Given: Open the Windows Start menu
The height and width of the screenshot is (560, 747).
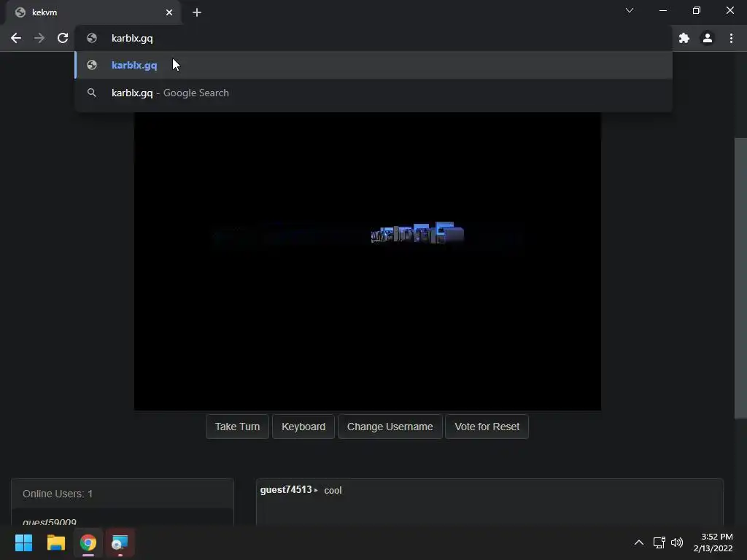Looking at the screenshot, I should pyautogui.click(x=23, y=542).
